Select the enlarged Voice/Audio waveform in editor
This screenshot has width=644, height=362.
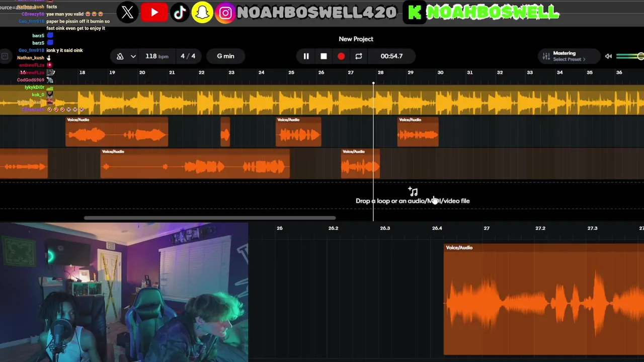pos(544,300)
